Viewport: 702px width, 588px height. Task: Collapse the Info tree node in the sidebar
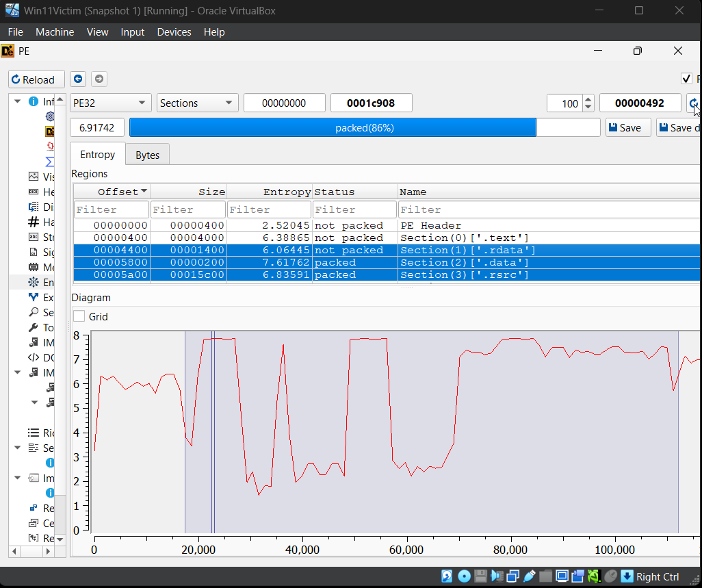click(17, 101)
